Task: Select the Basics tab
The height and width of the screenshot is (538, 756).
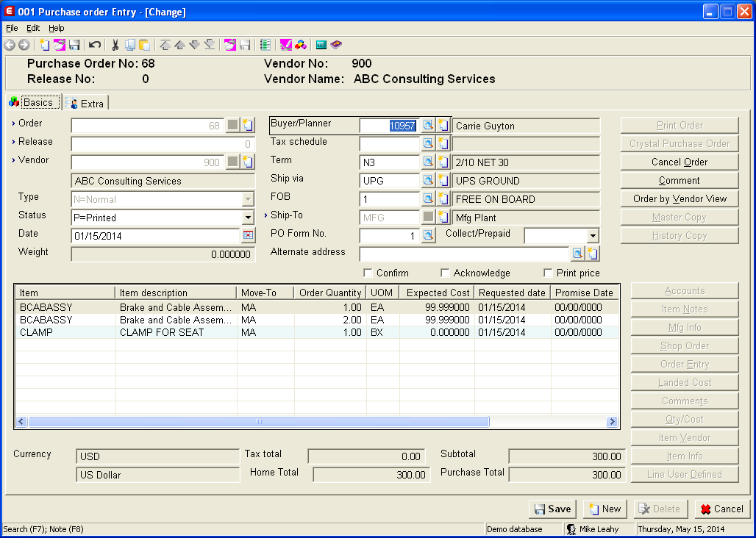Action: [34, 102]
